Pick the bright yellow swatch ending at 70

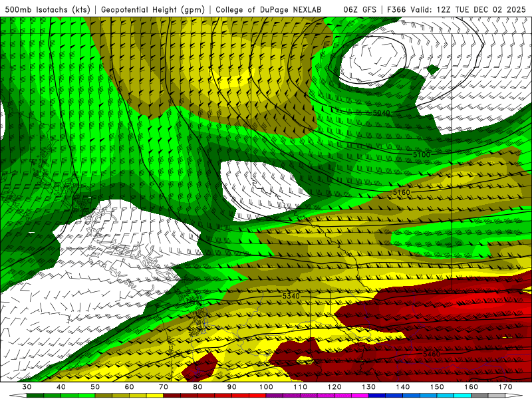(155, 396)
